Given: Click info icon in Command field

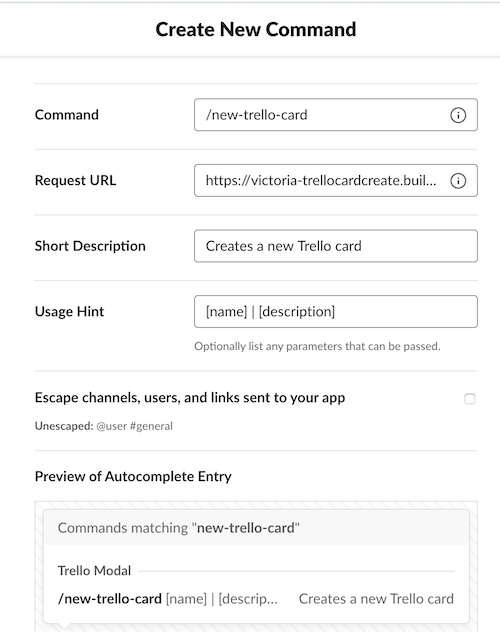Looking at the screenshot, I should (458, 115).
